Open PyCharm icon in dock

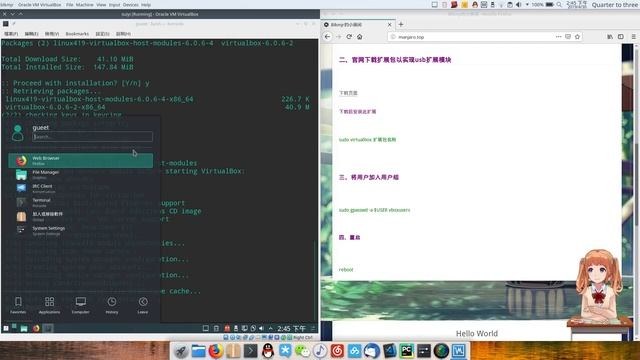(407, 351)
